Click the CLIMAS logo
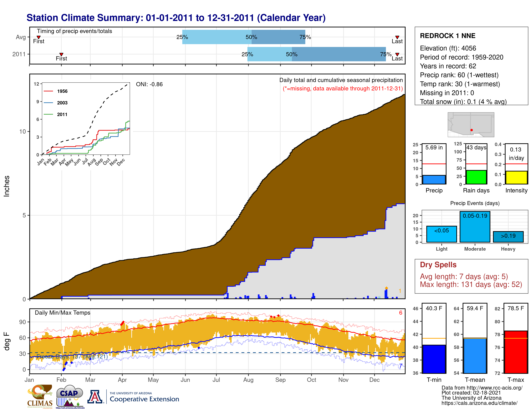Screen dimensions: 532x411 click(40, 396)
